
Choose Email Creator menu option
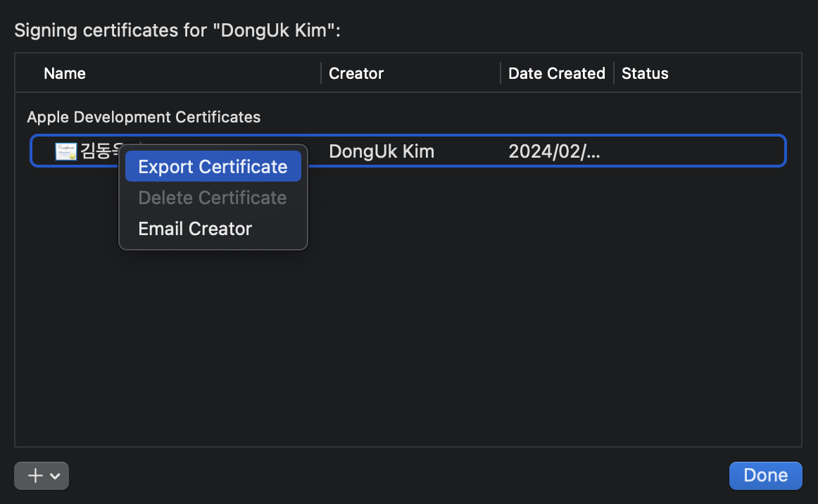click(213, 229)
